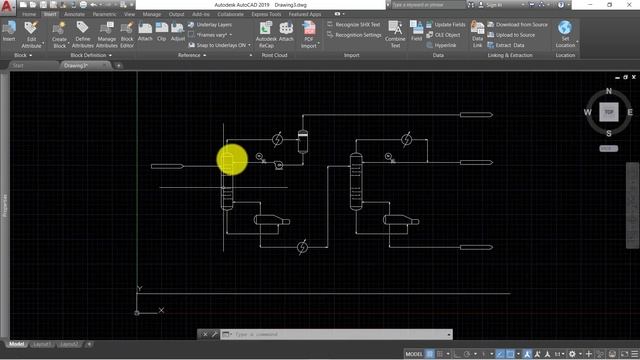Switch to Layout1 tab
Screen dimensions: 640x360
coord(42,344)
